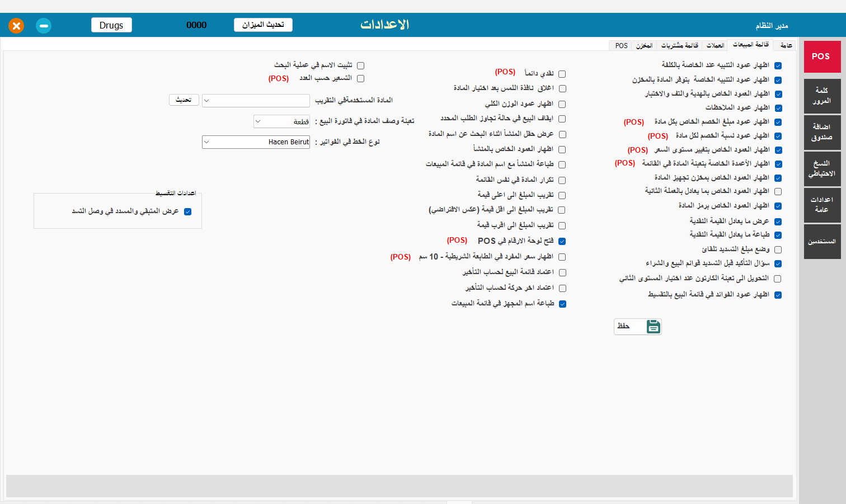Image resolution: width=846 pixels, height=504 pixels.
Task: Open اعدادات عامة in the sidebar
Action: (822, 205)
